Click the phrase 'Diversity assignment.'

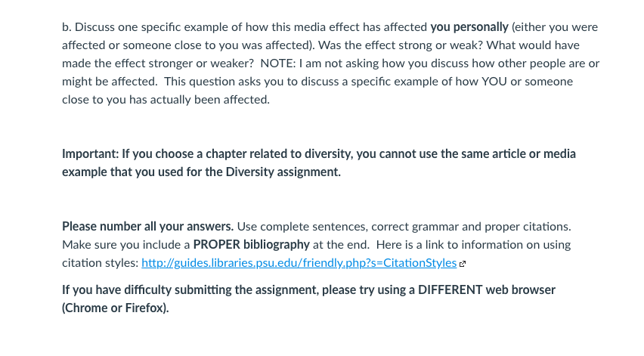click(283, 172)
